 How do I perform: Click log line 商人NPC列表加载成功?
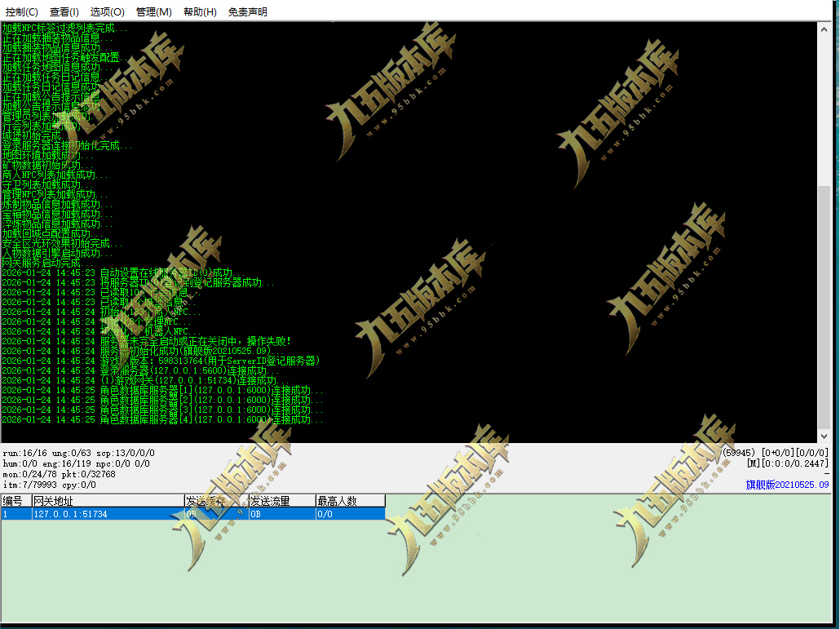pyautogui.click(x=55, y=175)
